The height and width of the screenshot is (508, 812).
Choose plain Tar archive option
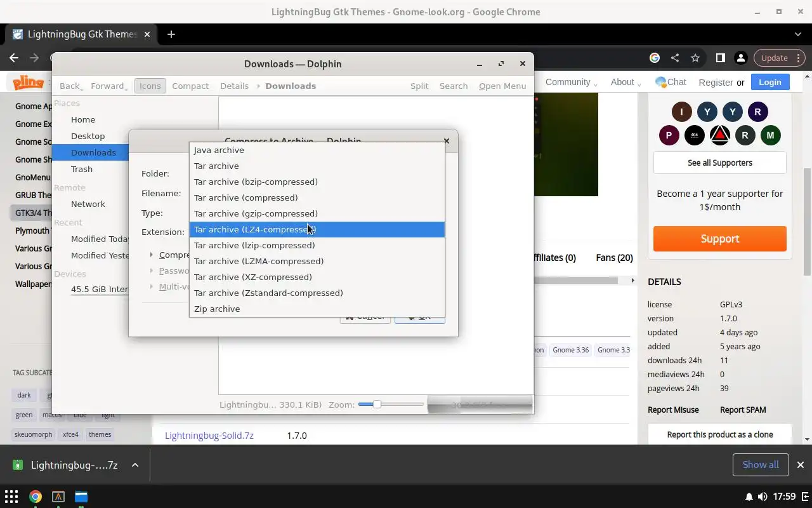(x=317, y=166)
